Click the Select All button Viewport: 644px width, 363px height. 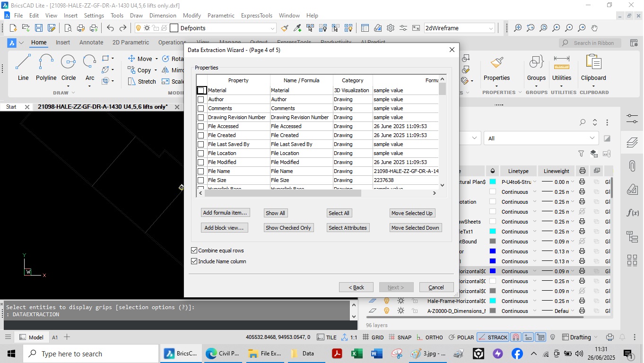tap(339, 213)
